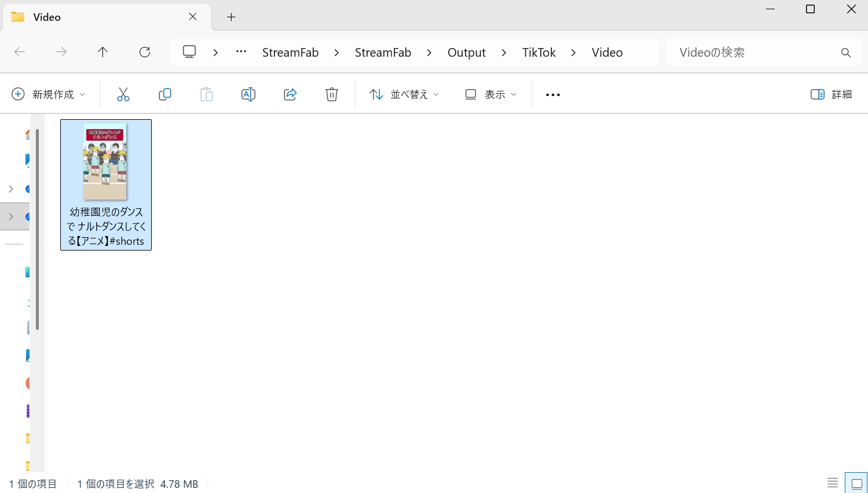Cut the selected file with scissors icon

(x=123, y=94)
